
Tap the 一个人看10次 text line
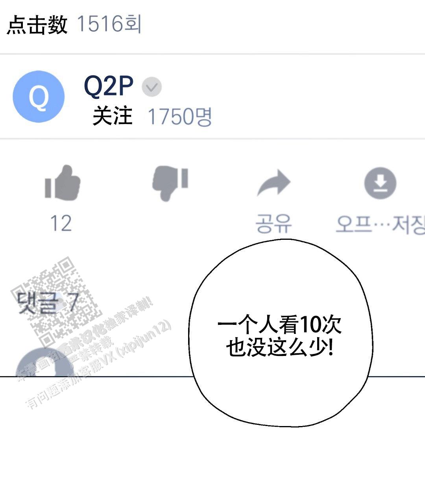click(280, 325)
